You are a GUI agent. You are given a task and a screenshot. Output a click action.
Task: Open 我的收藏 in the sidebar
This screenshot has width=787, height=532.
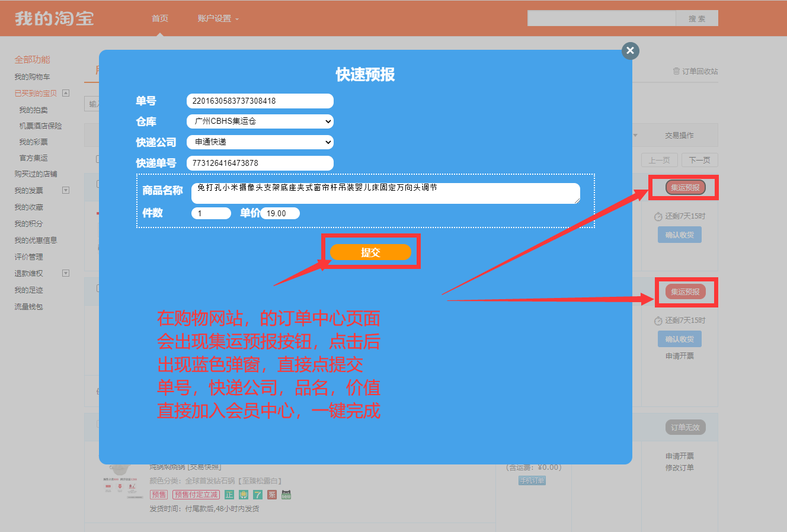click(29, 207)
